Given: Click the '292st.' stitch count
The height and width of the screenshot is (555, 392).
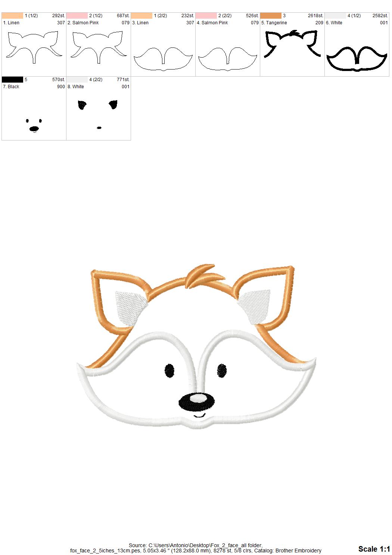Looking at the screenshot, I should (59, 16).
